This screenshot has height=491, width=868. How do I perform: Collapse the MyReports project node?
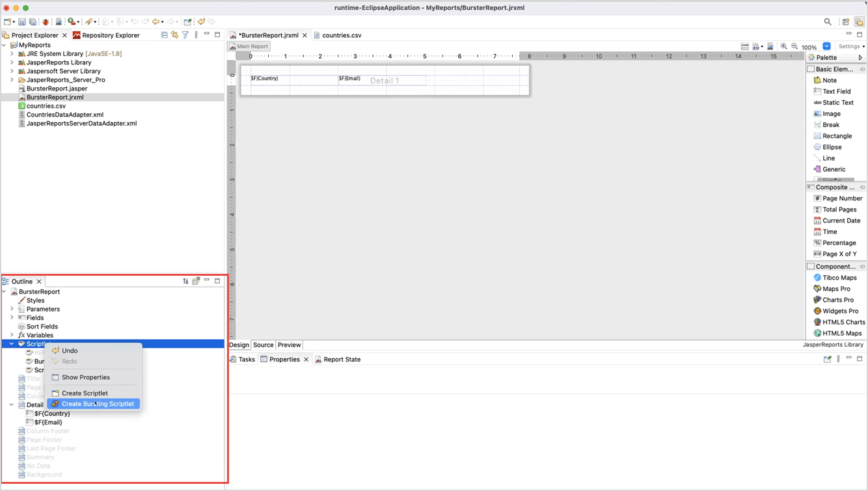(x=5, y=45)
